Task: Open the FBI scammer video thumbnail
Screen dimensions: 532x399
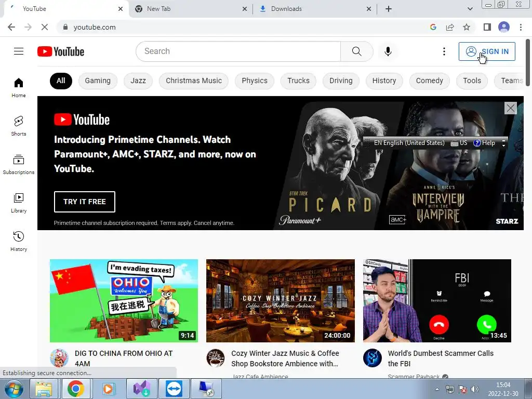Action: click(437, 301)
